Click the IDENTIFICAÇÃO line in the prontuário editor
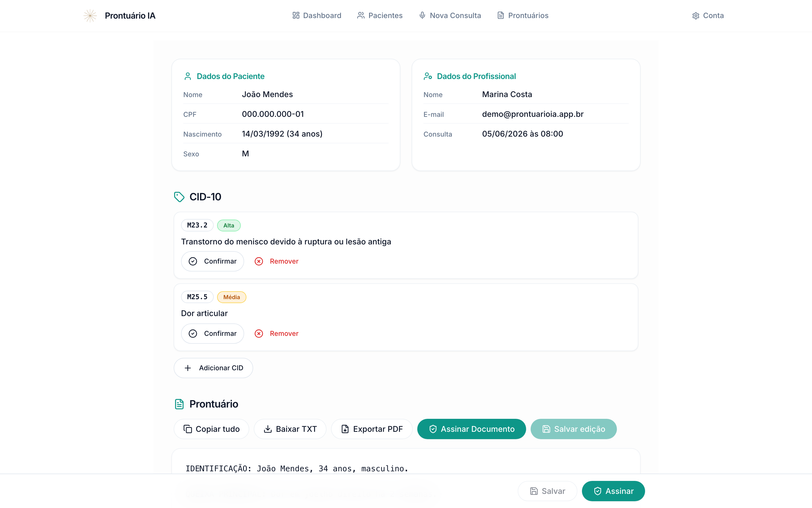The height and width of the screenshot is (508, 812). pos(297,469)
